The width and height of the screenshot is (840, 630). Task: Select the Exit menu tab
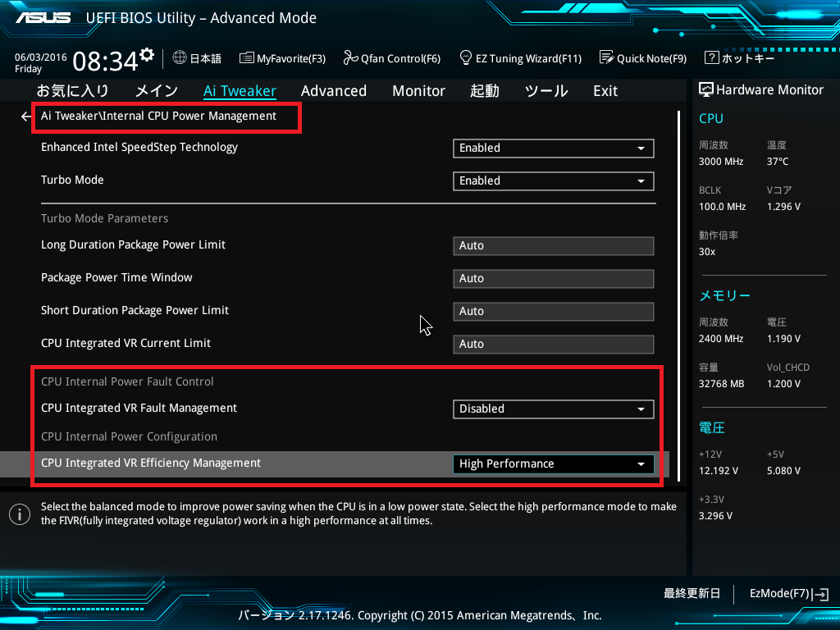[x=605, y=91]
